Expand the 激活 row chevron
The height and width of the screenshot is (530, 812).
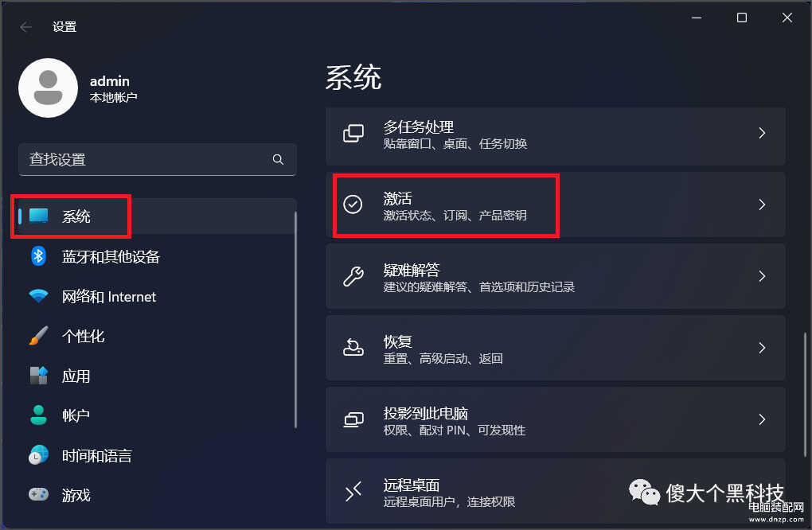[762, 205]
